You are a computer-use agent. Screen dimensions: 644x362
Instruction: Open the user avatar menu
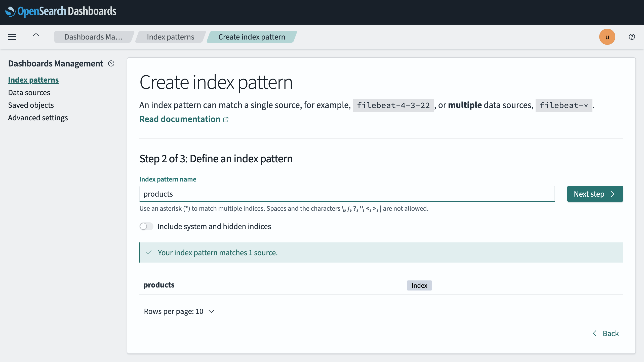pos(607,37)
